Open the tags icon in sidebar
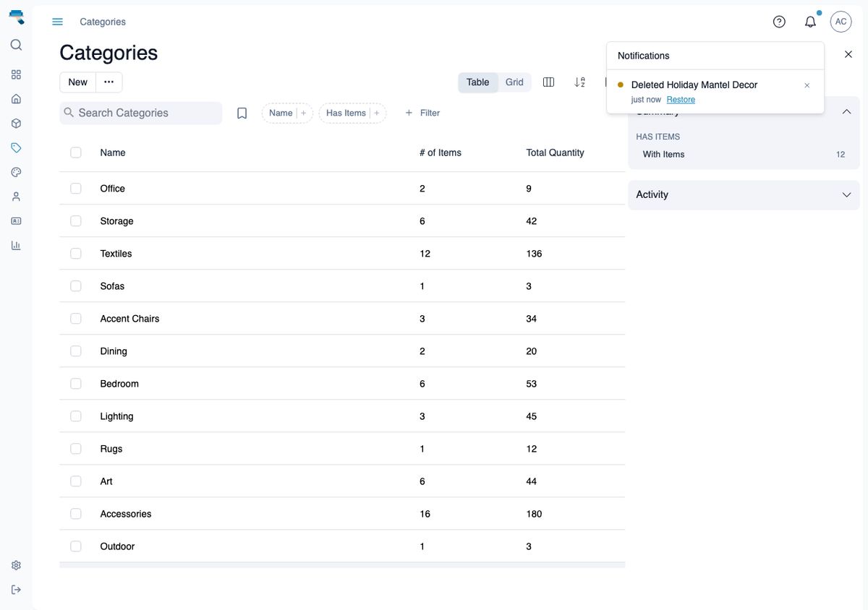 16,147
